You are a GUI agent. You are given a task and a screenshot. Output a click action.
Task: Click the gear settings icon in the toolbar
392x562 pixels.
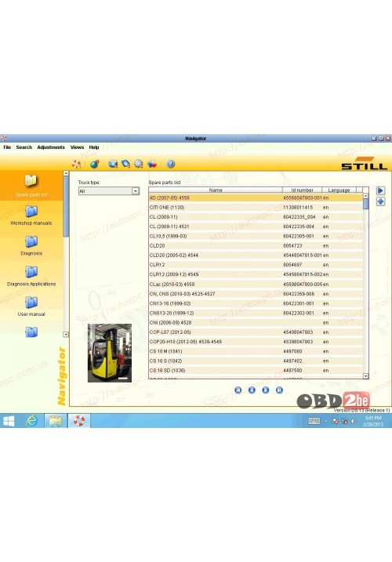pyautogui.click(x=139, y=164)
